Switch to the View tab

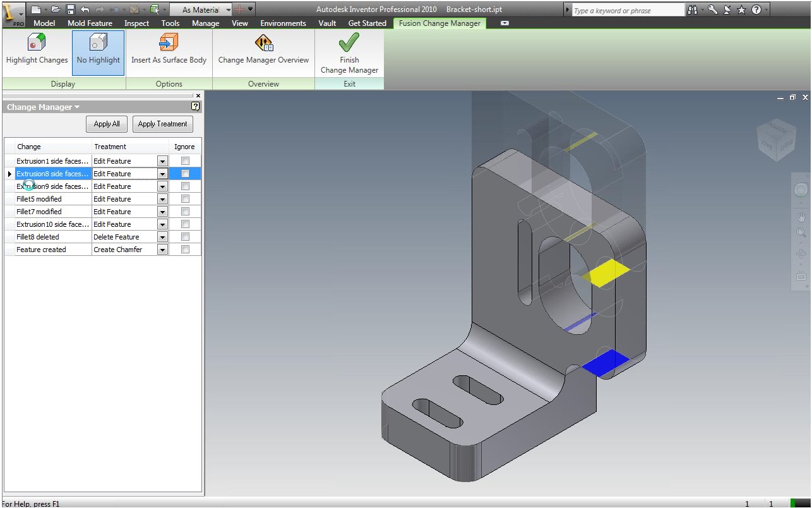240,23
